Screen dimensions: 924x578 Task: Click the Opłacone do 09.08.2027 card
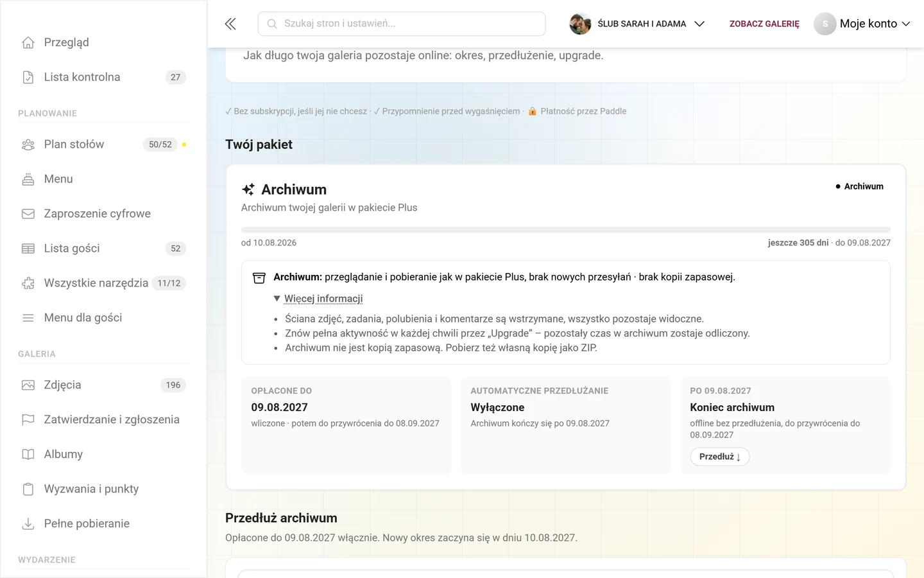click(x=346, y=425)
